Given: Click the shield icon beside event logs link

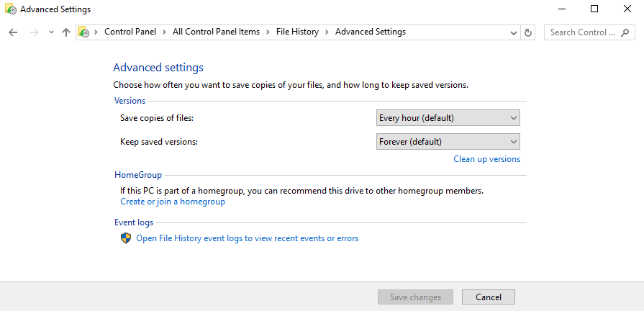Looking at the screenshot, I should [126, 238].
